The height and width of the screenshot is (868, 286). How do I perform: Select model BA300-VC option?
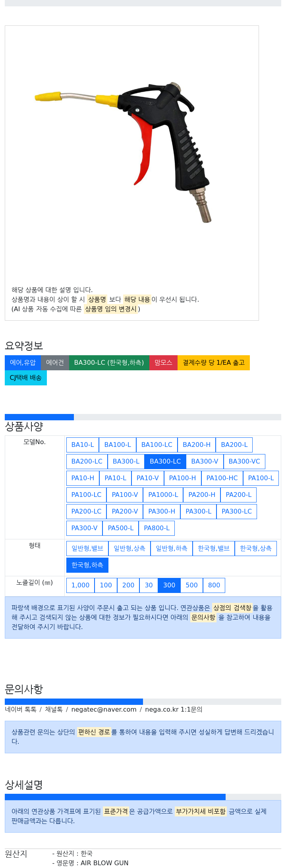tap(244, 461)
